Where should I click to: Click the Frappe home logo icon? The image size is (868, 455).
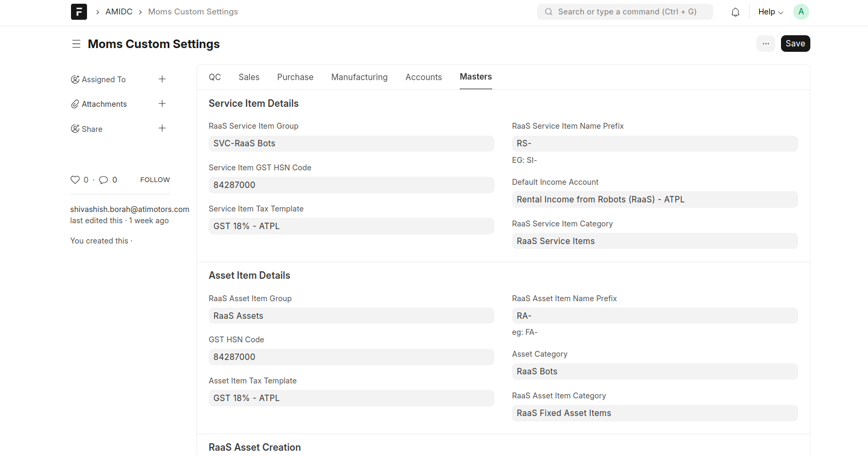pos(78,12)
